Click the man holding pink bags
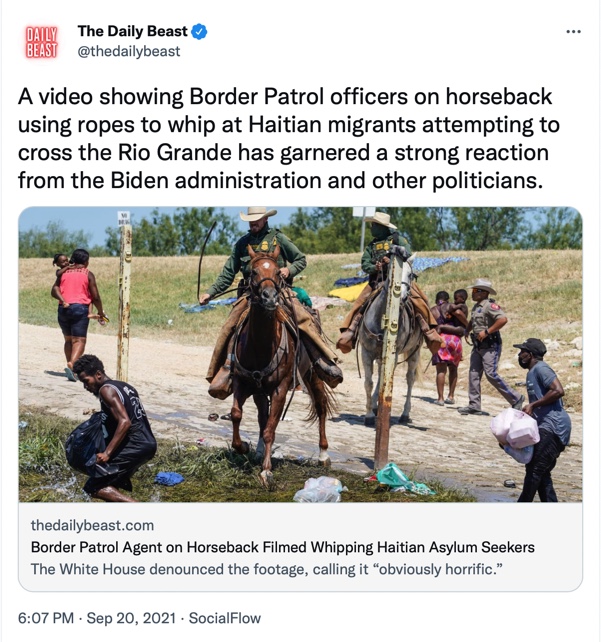 click(538, 420)
